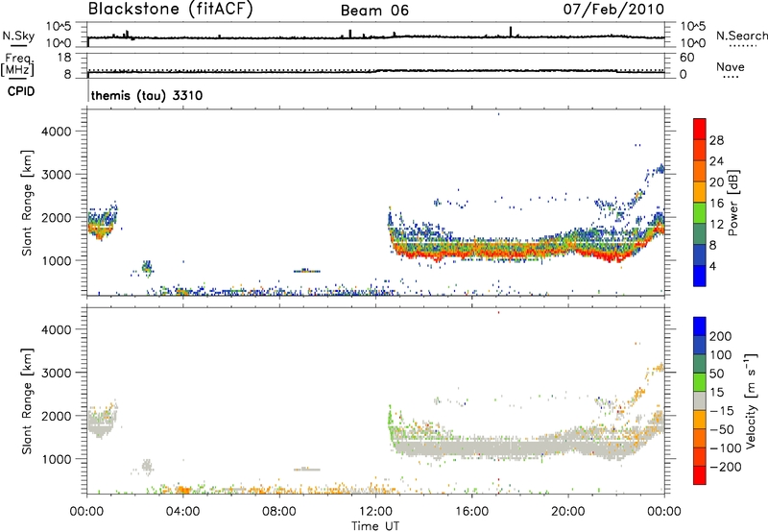Pick the light green 12-16 dB power segment
Viewport: 768px width, 532px height.
[700, 213]
